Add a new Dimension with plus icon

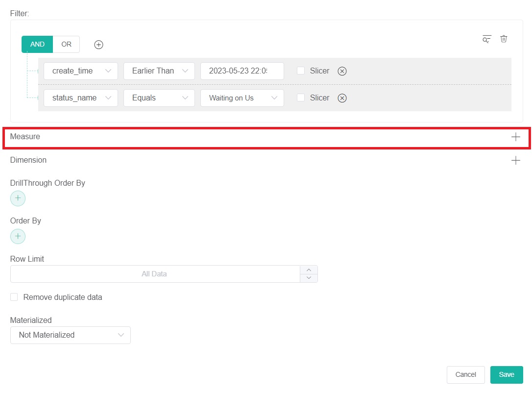click(x=515, y=160)
